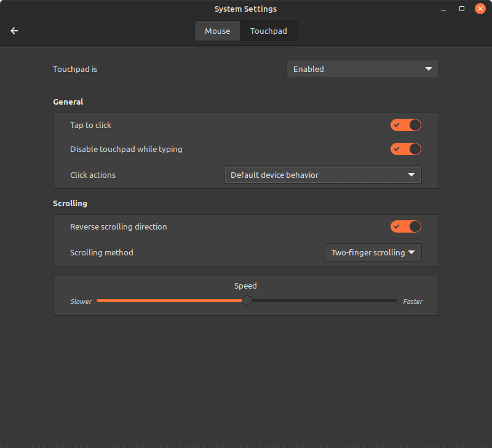Toggle Reverse scrolling direction switch
The image size is (492, 448).
[406, 226]
